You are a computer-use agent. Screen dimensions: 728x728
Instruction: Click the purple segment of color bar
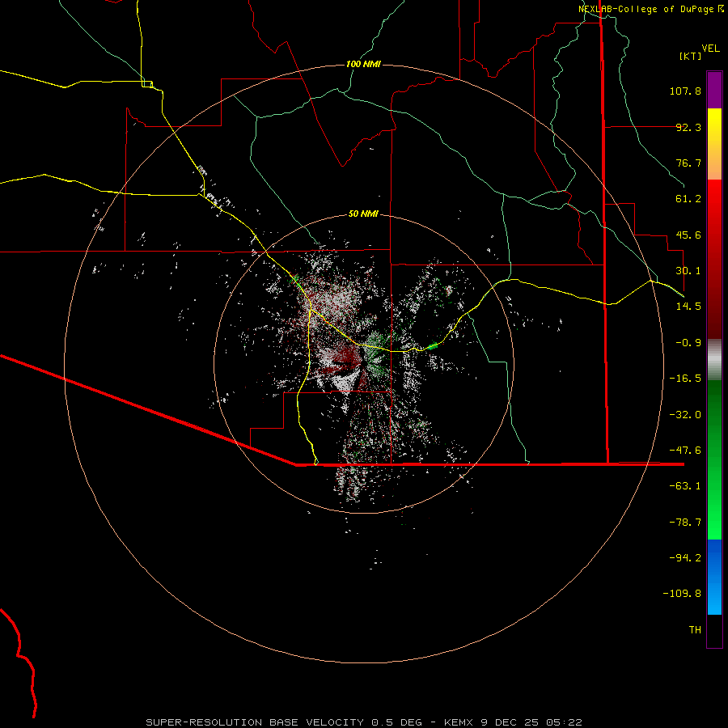pos(714,90)
